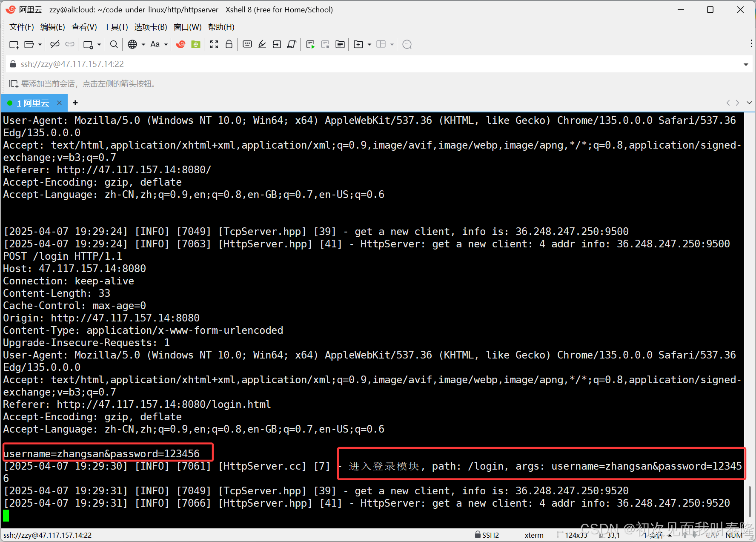Click the status bar ssh://zzy@47.117.157.14:22 text
Viewport: 756px width, 542px height.
click(x=48, y=535)
